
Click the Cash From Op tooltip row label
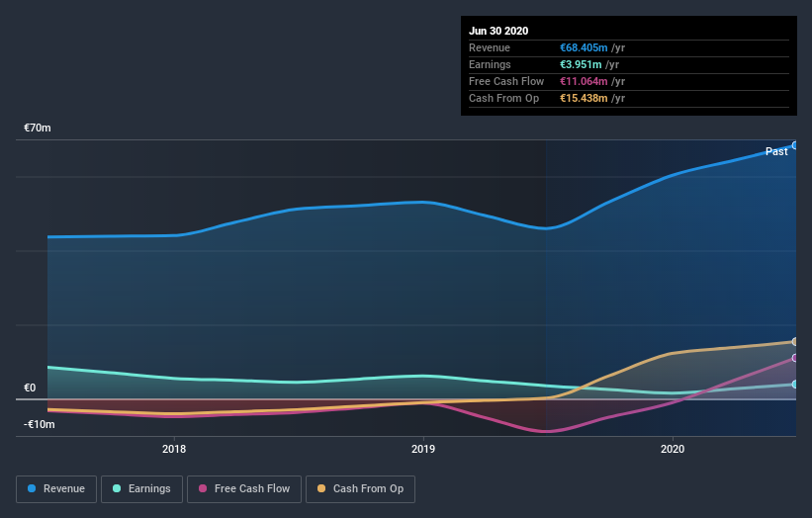(x=503, y=98)
